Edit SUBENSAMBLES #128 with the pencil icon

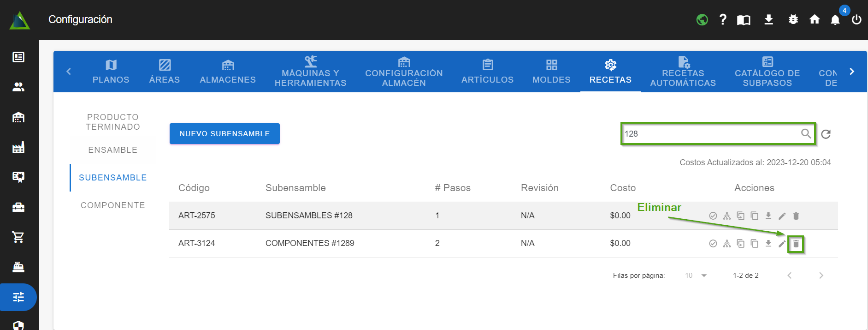[x=782, y=216]
